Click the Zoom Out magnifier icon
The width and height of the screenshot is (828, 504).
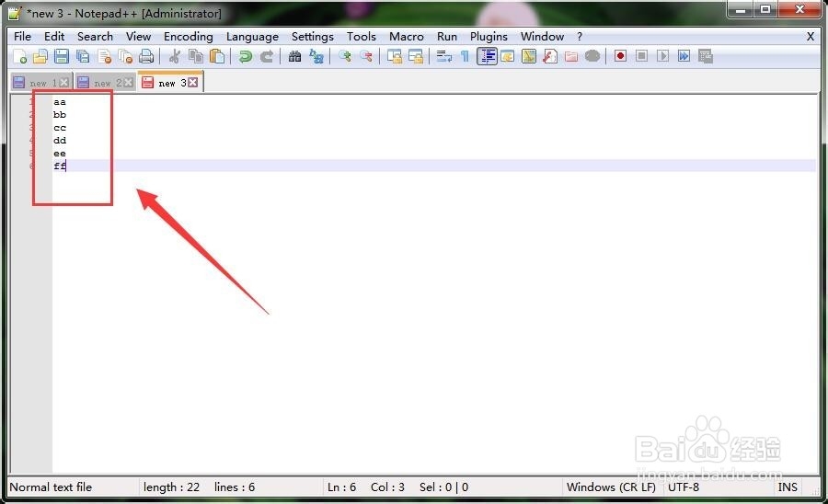click(366, 56)
